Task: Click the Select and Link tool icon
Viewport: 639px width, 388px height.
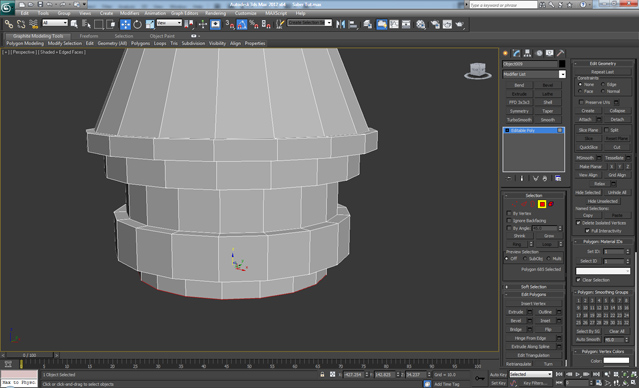Action: (9, 24)
